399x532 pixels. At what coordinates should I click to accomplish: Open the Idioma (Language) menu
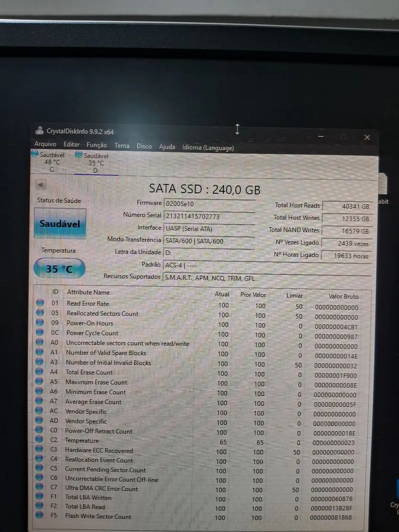pos(208,148)
